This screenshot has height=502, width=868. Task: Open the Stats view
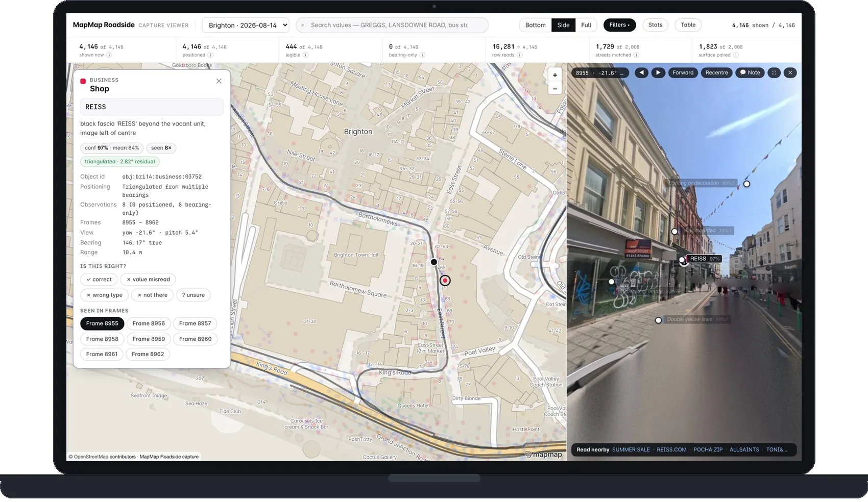click(655, 25)
